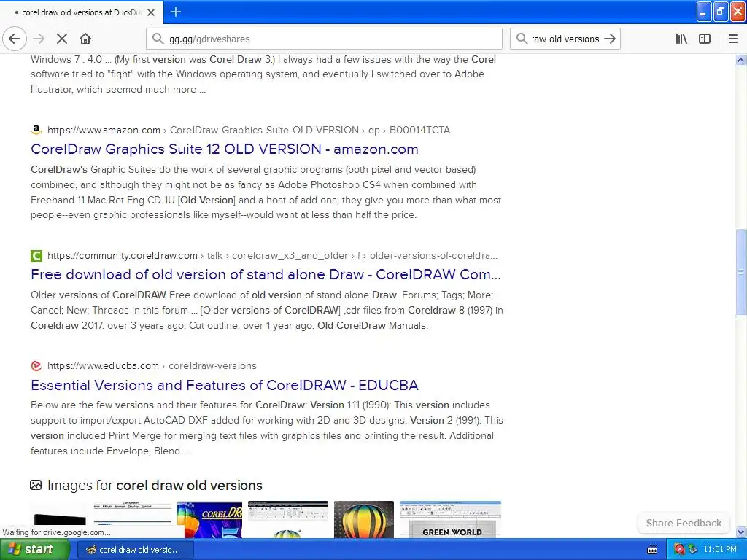Image resolution: width=747 pixels, height=560 pixels.
Task: Open the Library bookmarks icon
Action: pos(681,39)
